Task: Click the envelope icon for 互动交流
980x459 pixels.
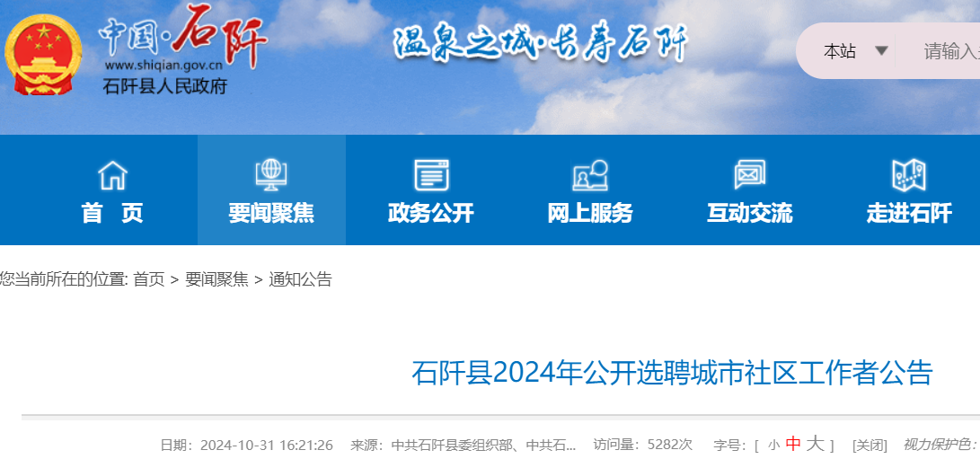Action: (749, 174)
